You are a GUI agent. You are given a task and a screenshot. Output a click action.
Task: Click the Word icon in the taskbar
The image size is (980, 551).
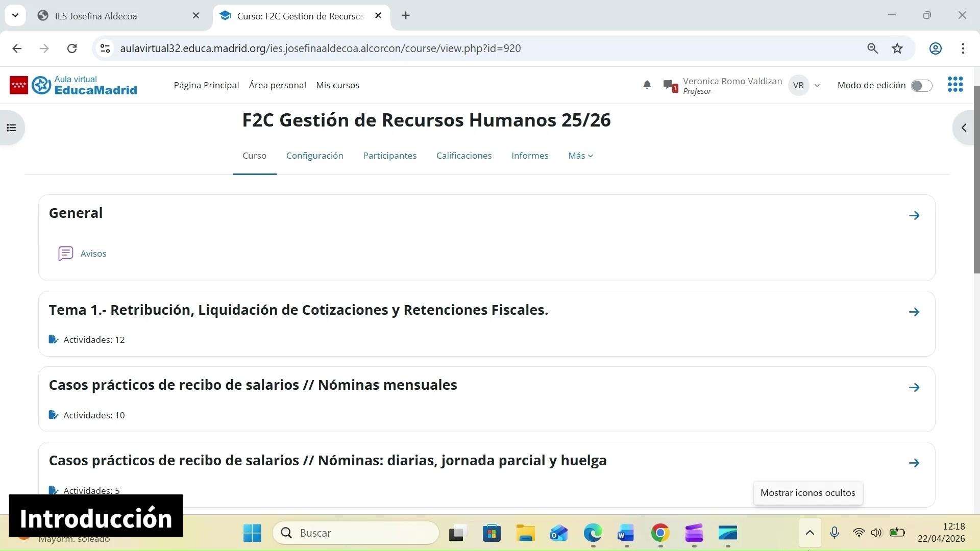(x=626, y=533)
